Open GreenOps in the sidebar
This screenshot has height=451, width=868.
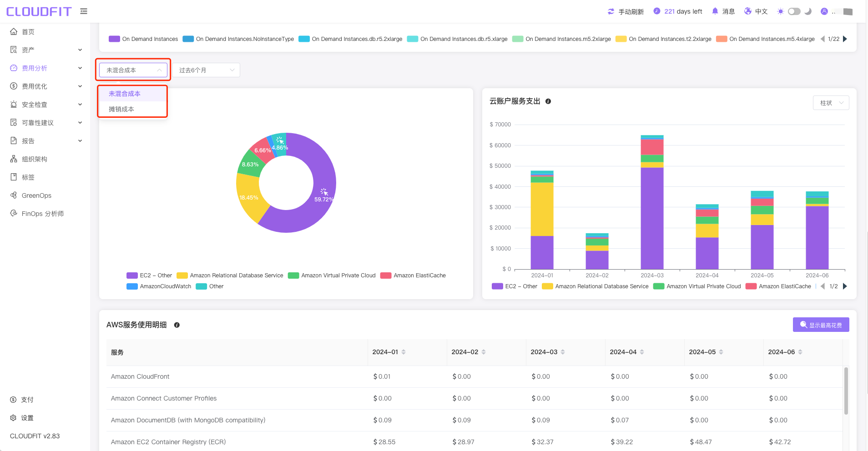36,195
